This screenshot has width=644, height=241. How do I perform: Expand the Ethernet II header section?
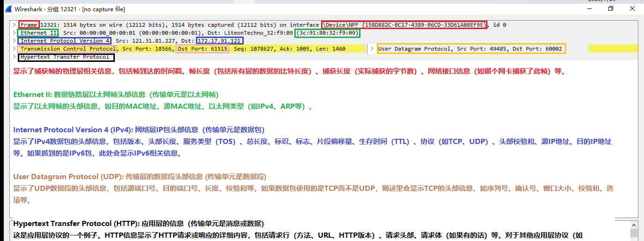point(15,33)
